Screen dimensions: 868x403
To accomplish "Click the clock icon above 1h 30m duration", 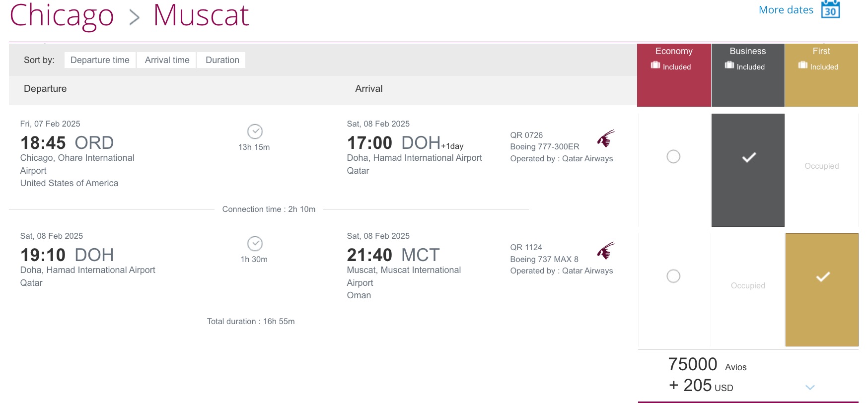I will pyautogui.click(x=255, y=244).
